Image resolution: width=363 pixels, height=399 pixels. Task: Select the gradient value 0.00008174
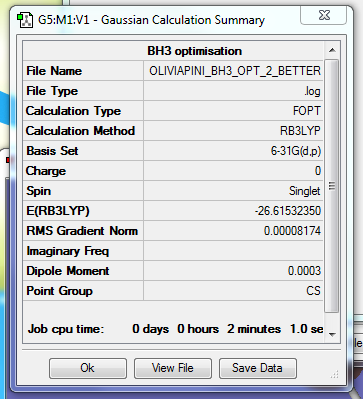[x=292, y=231]
